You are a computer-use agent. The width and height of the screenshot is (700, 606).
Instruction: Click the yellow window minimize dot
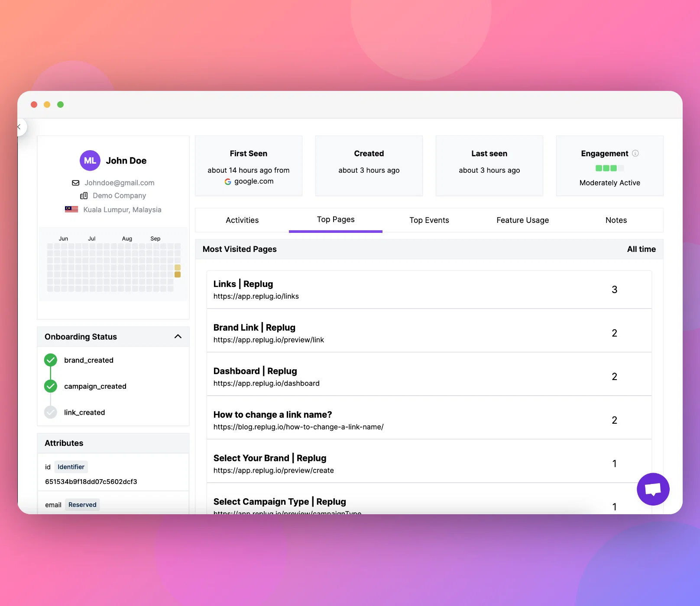(47, 104)
